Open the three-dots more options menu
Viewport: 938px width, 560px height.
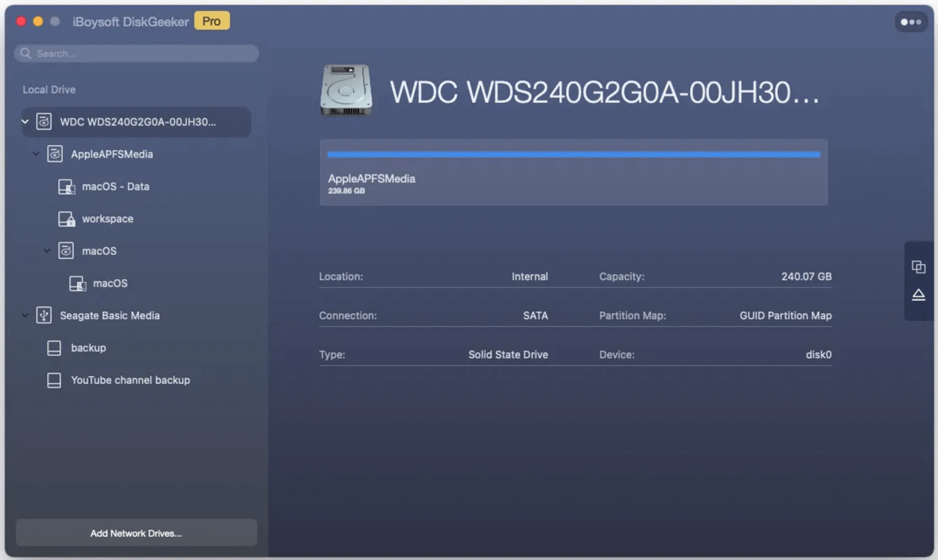[910, 22]
